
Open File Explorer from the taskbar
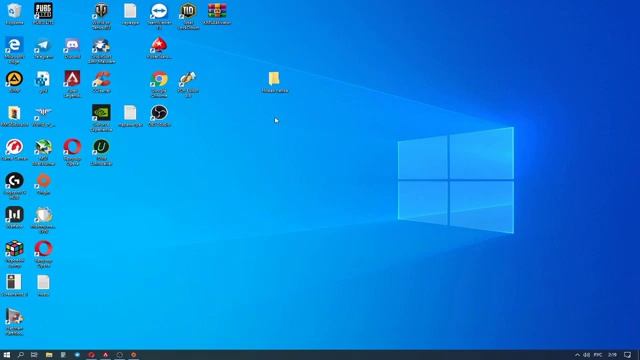[49, 355]
